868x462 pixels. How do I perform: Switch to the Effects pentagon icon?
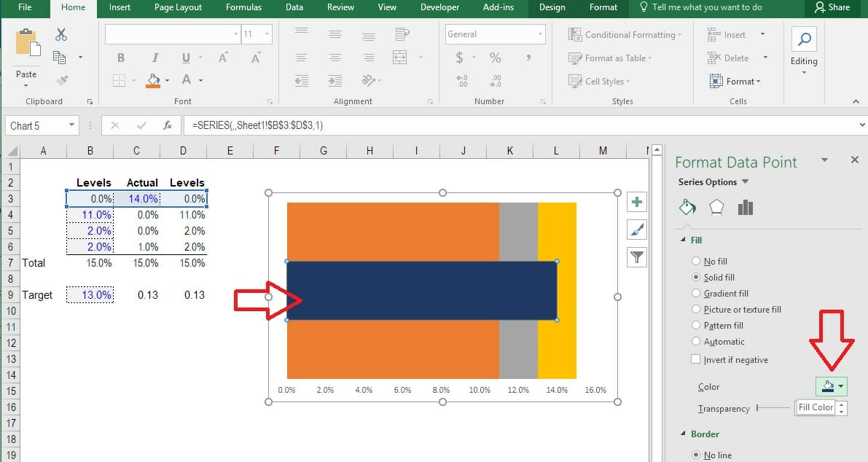[x=716, y=208]
